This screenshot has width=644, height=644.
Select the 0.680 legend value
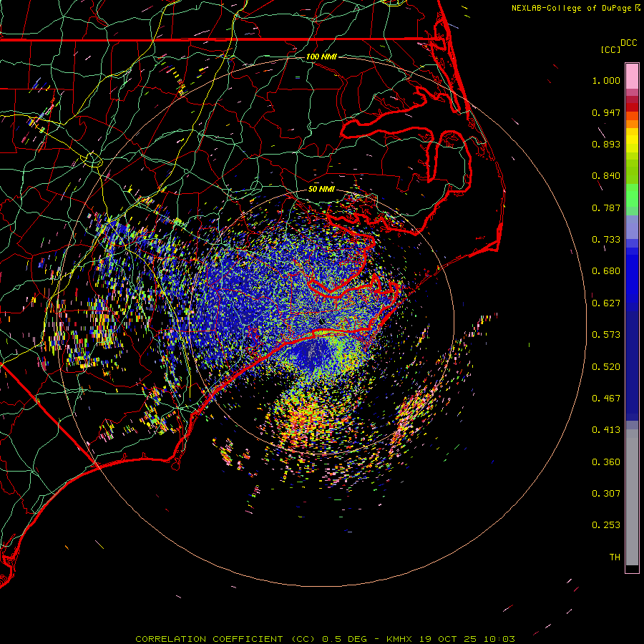(606, 271)
